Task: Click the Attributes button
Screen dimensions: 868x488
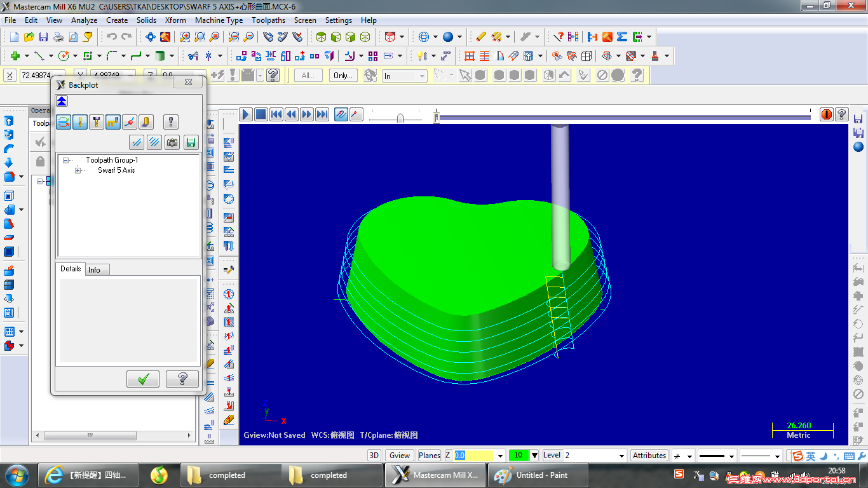Action: [649, 455]
